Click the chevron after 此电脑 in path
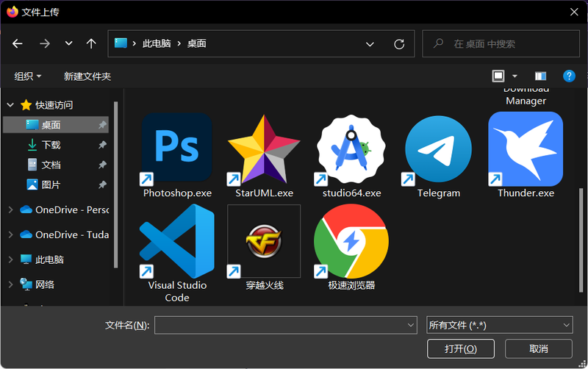The image size is (588, 369). click(179, 43)
